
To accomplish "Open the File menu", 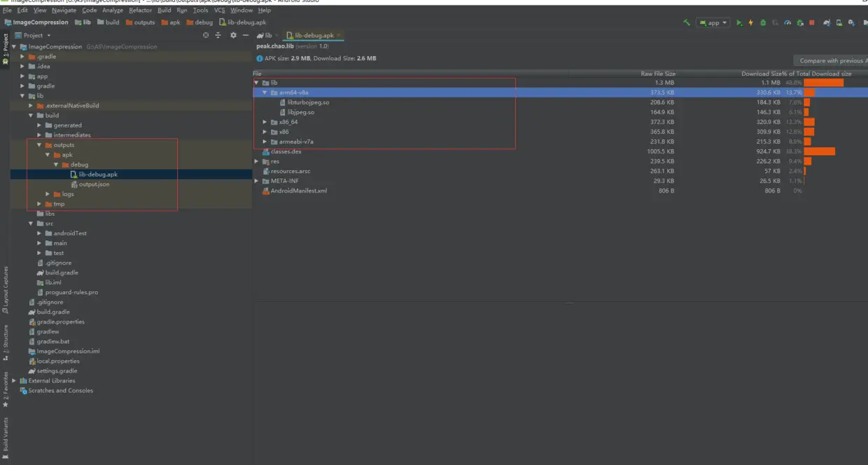I will [7, 11].
